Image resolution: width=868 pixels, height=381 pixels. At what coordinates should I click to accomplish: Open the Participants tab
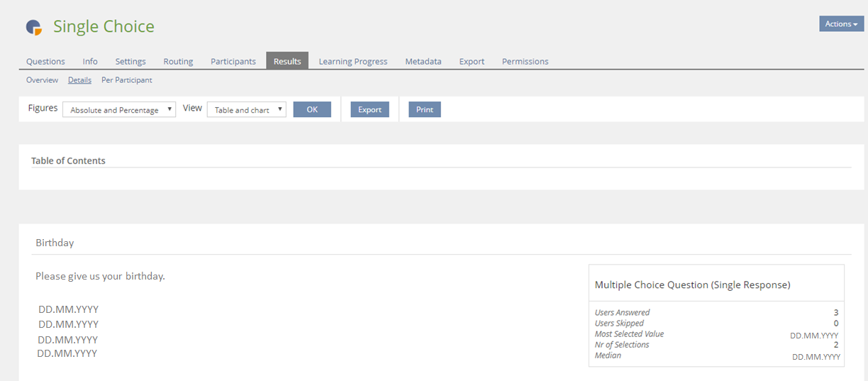pos(233,62)
